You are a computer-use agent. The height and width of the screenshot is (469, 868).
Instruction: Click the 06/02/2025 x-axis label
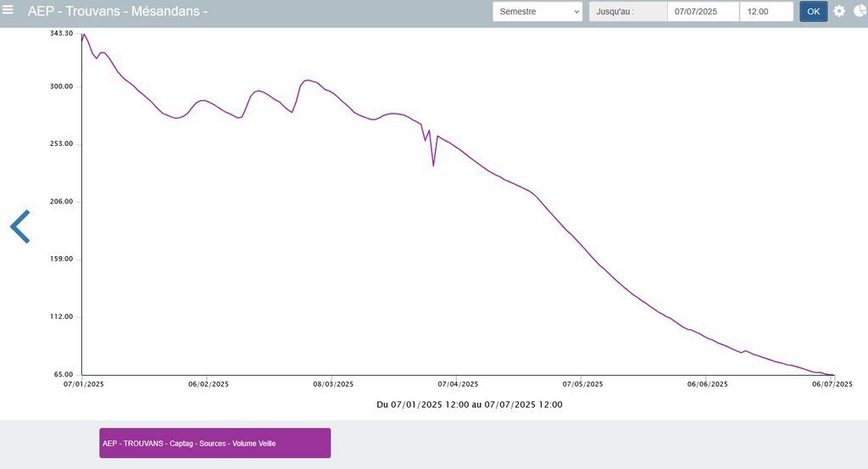pos(209,384)
